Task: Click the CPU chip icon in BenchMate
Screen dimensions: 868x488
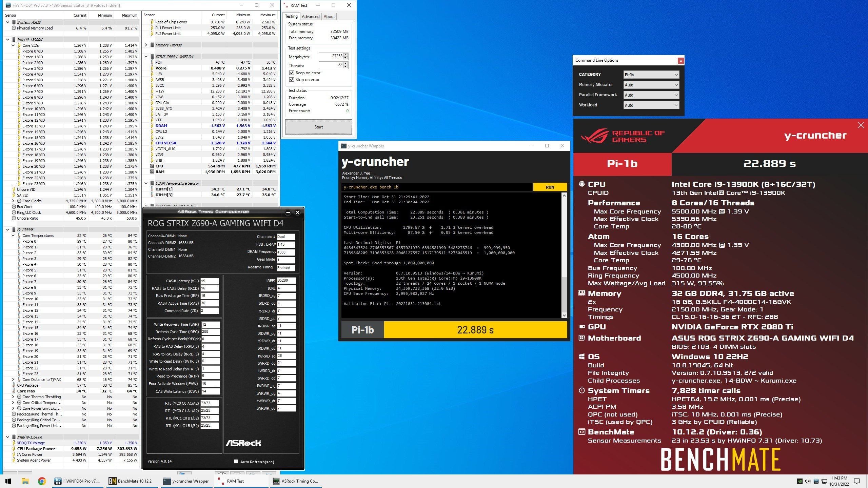Action: pos(582,184)
